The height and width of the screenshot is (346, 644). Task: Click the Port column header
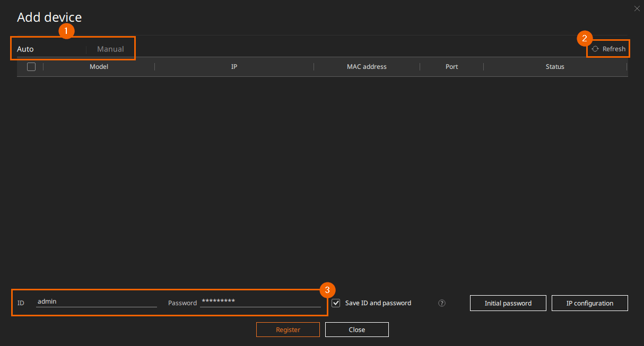click(x=451, y=66)
